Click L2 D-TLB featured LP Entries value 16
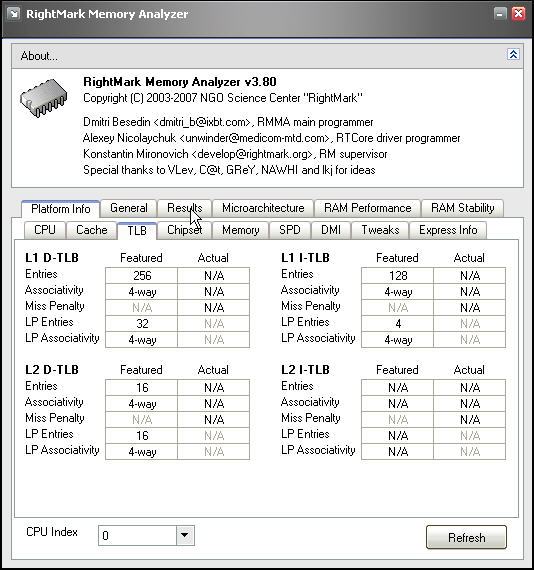 point(142,435)
